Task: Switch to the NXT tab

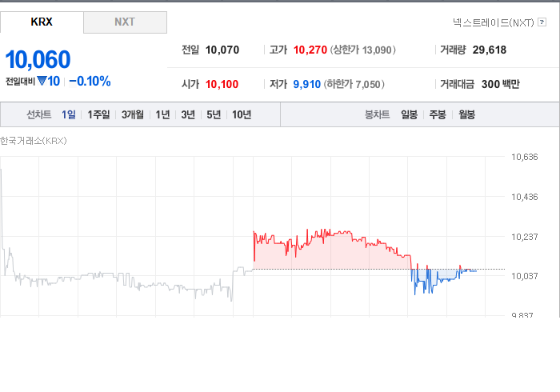Action: pyautogui.click(x=125, y=22)
